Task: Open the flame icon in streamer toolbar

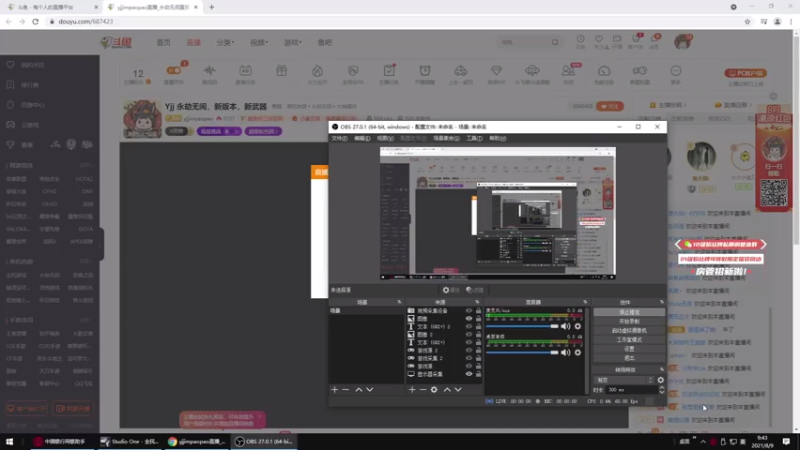Action: (x=317, y=71)
